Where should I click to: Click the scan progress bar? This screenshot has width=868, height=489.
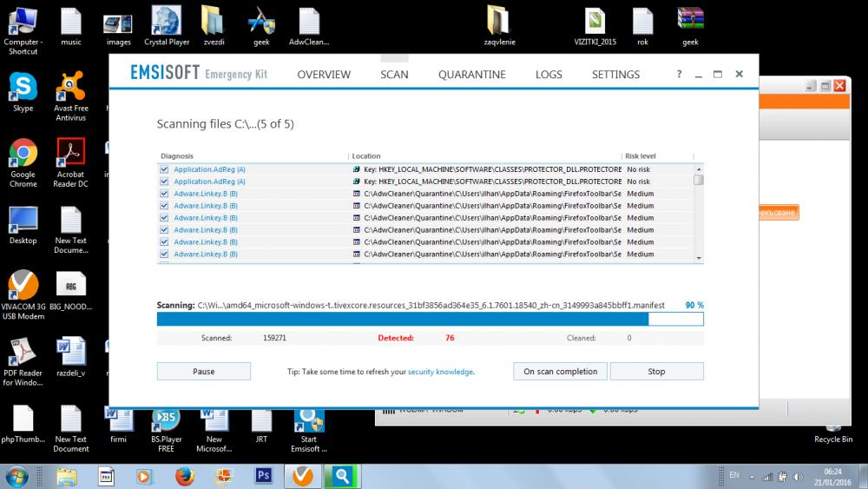(431, 319)
